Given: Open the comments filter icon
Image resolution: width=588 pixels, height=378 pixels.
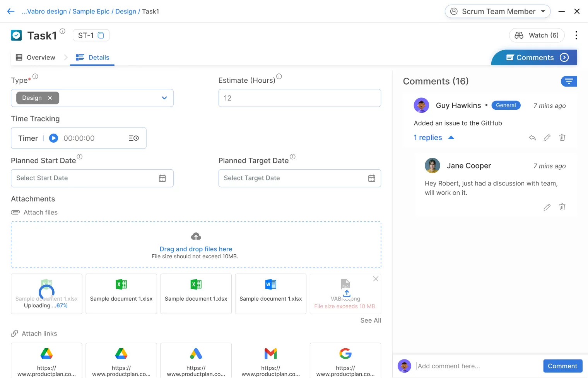Looking at the screenshot, I should 569,81.
